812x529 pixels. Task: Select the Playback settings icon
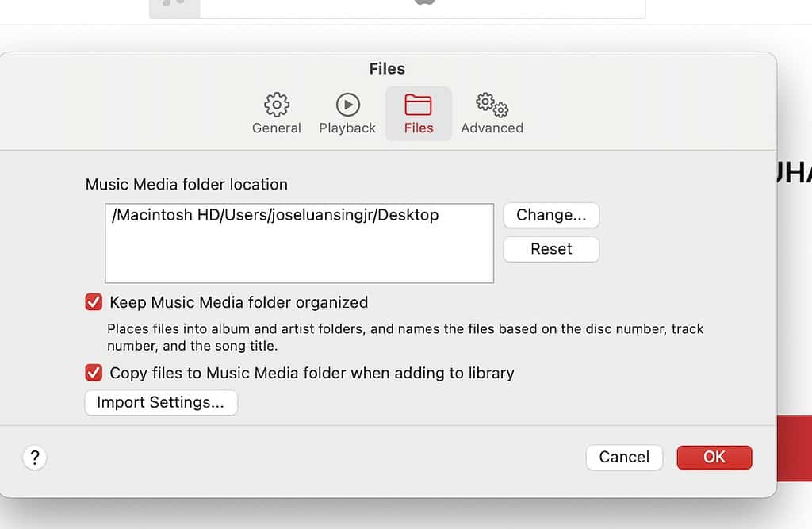click(x=347, y=104)
